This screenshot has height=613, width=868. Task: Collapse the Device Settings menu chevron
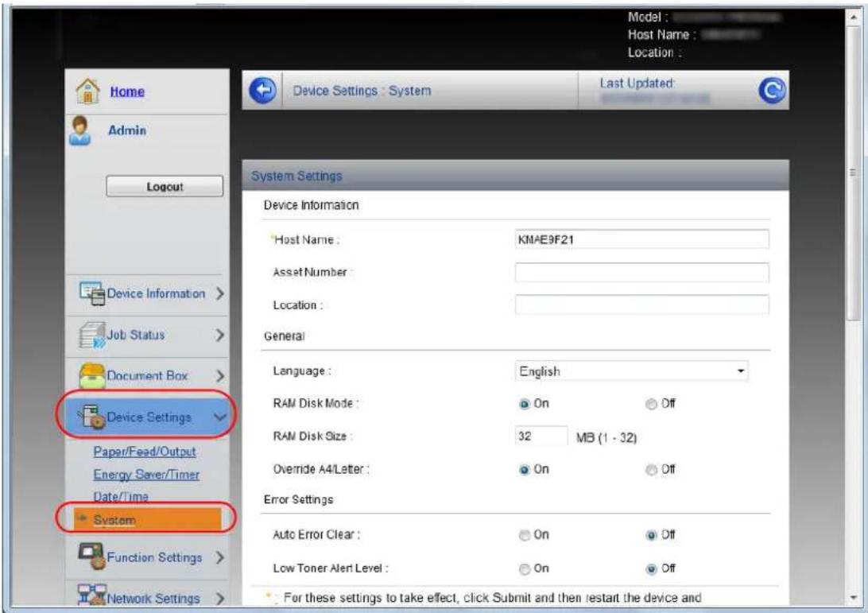220,417
